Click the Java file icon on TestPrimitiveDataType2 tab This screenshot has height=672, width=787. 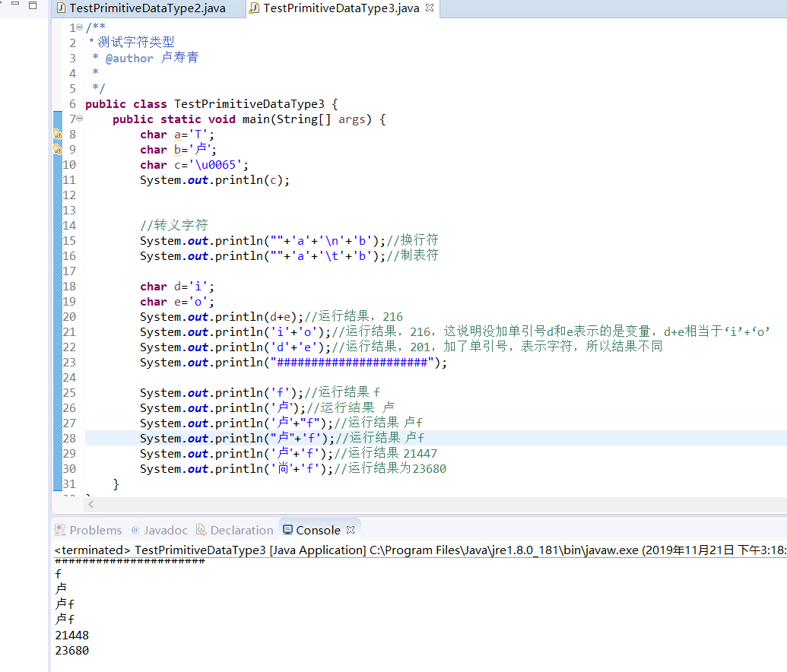pyautogui.click(x=62, y=8)
